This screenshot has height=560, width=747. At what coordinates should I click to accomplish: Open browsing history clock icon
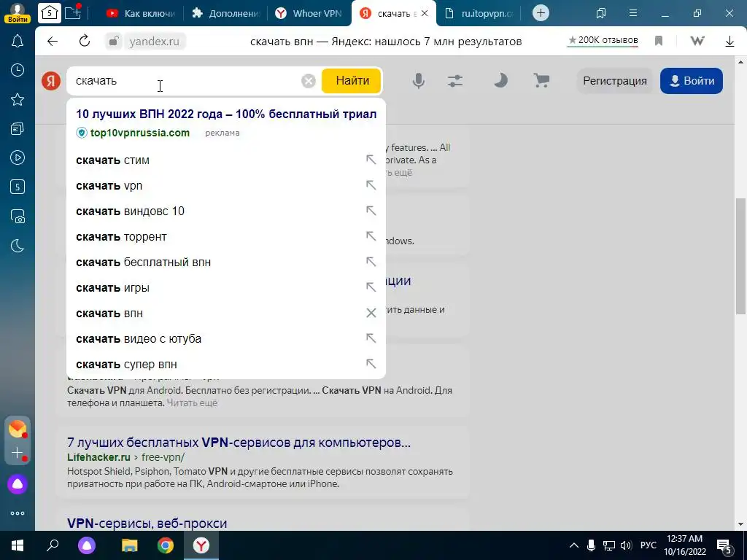[x=18, y=71]
